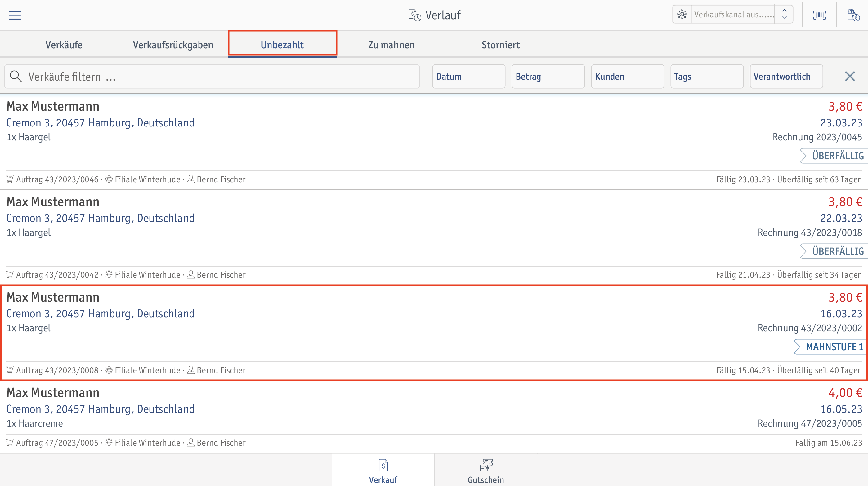Click Auftrag 43/2023/0046 text
868x486 pixels.
coord(57,179)
